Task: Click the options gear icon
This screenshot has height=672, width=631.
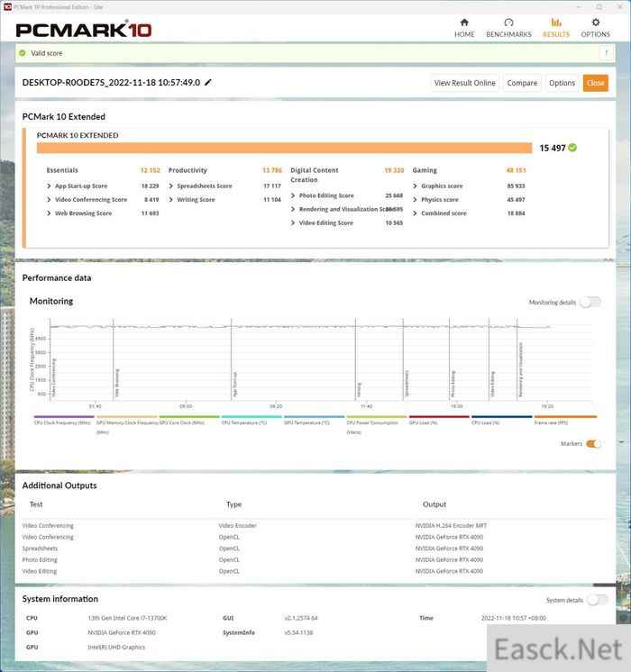Action: pyautogui.click(x=596, y=23)
